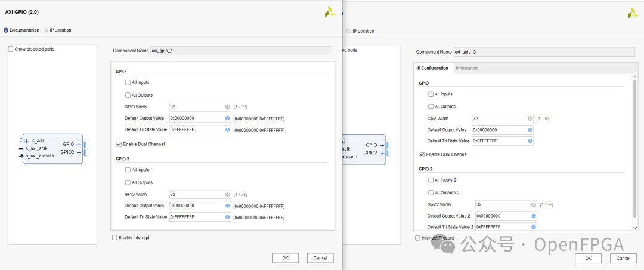The height and width of the screenshot is (270, 644).
Task: Click Cancel in the axi_gpio_1 dialog
Action: [x=320, y=258]
